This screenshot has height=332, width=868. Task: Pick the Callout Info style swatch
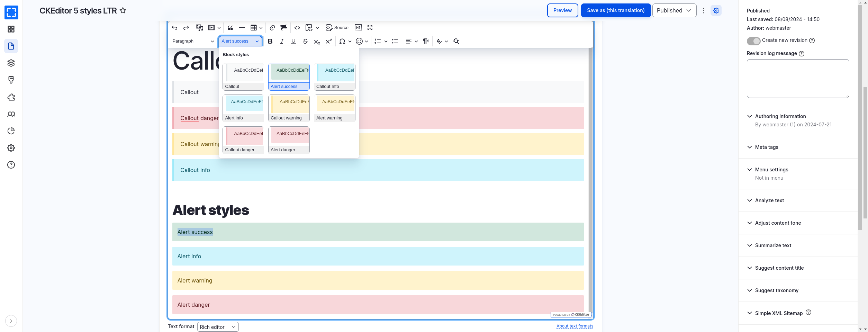[334, 77]
